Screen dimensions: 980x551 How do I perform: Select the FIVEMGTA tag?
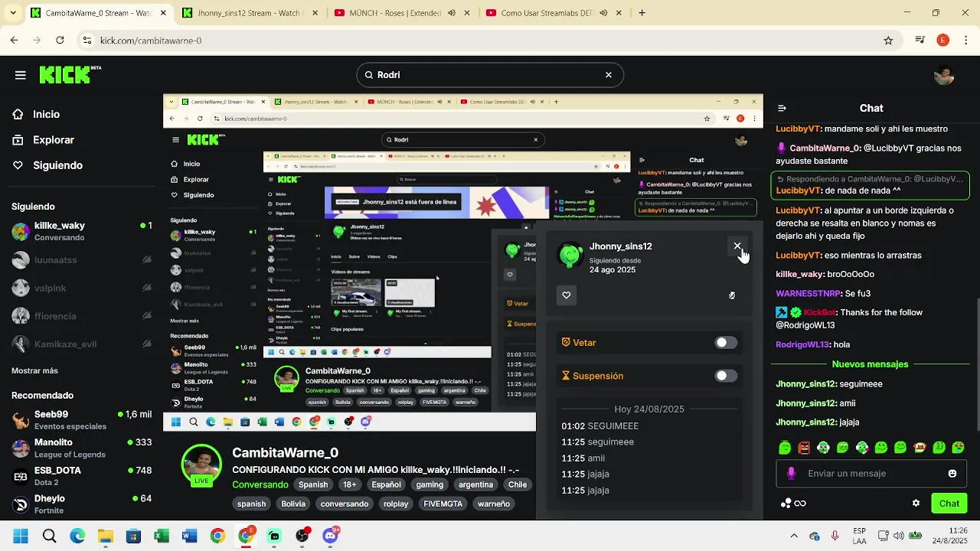point(444,504)
